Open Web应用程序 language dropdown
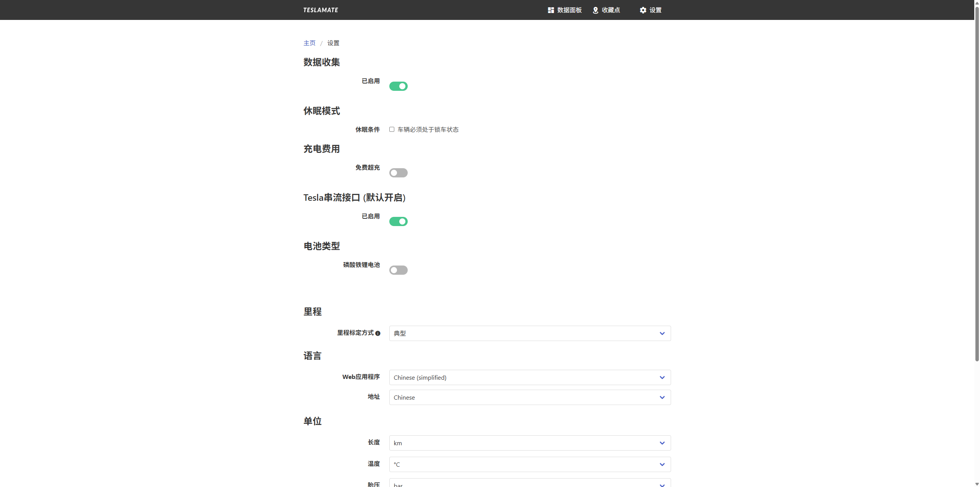The width and height of the screenshot is (980, 487). (x=529, y=377)
